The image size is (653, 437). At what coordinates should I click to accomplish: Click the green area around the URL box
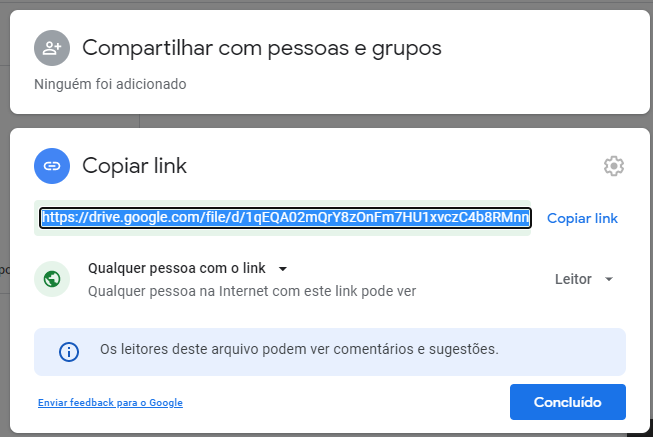282,232
